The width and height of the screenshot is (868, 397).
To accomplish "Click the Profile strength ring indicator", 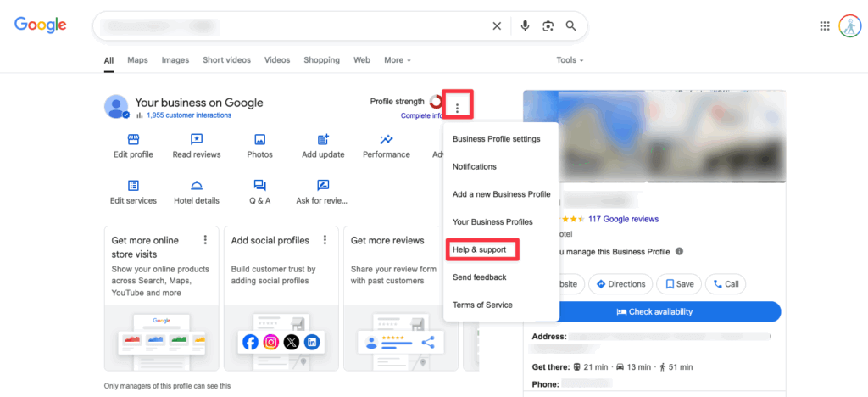I will click(436, 101).
